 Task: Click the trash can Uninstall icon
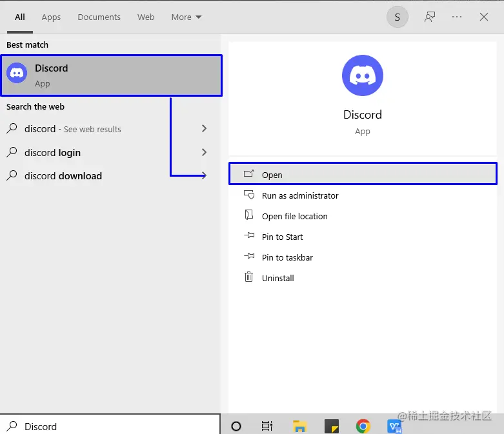[249, 277]
